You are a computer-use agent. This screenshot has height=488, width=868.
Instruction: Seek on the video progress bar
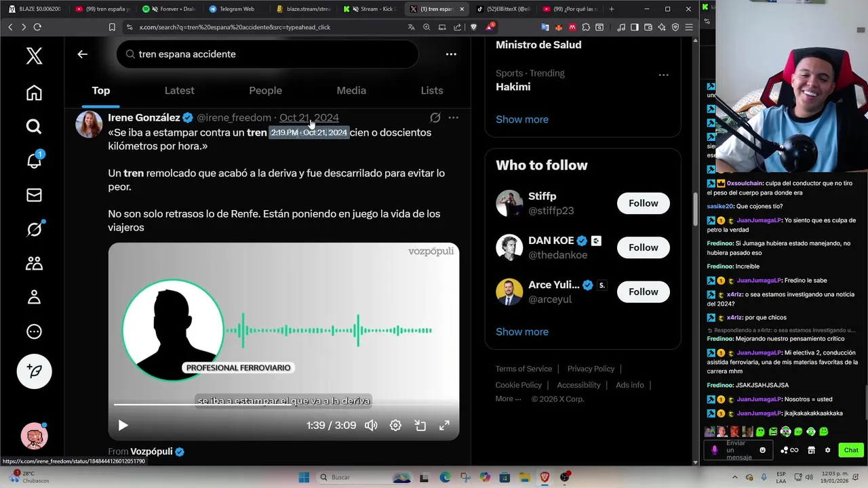[283, 405]
